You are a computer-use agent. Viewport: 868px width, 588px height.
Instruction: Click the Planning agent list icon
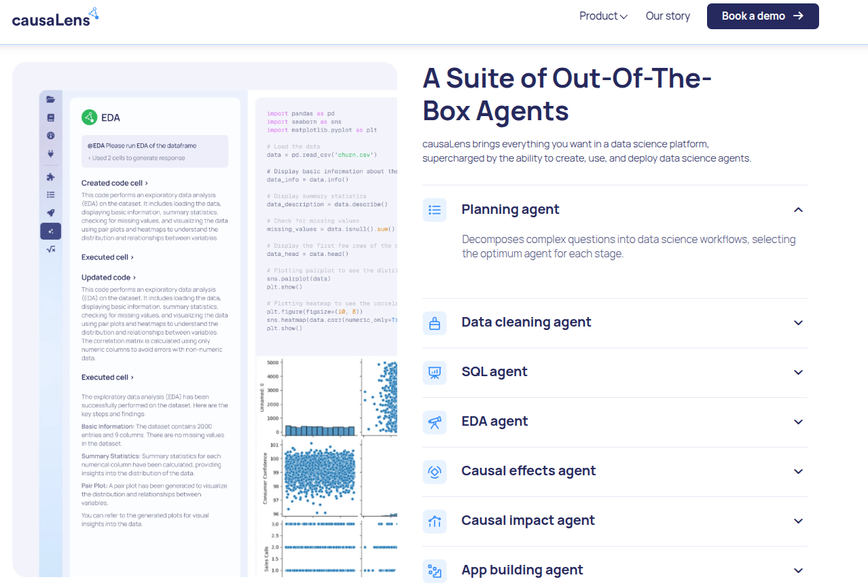[x=435, y=210]
